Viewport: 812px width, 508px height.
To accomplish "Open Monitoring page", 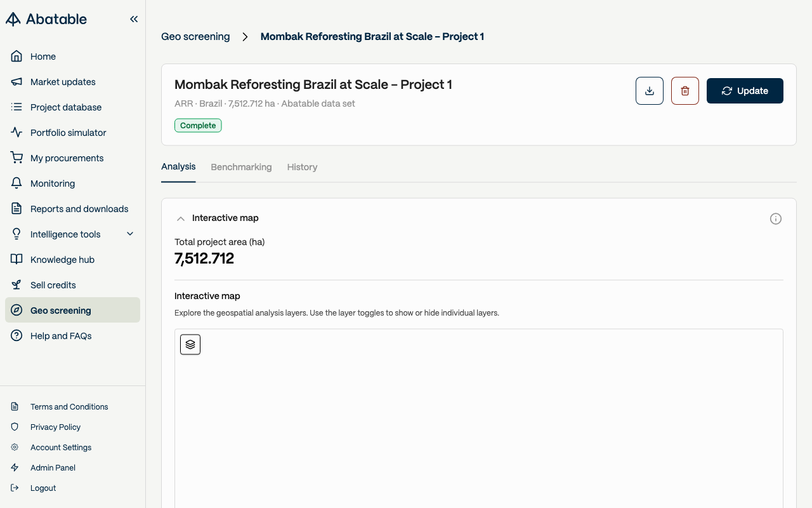I will pos(72,184).
